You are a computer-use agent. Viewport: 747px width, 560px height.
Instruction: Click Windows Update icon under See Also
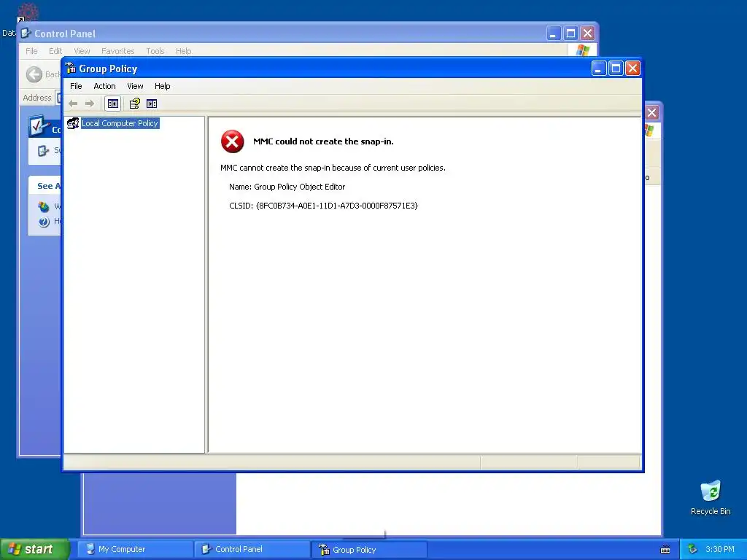pyautogui.click(x=44, y=206)
